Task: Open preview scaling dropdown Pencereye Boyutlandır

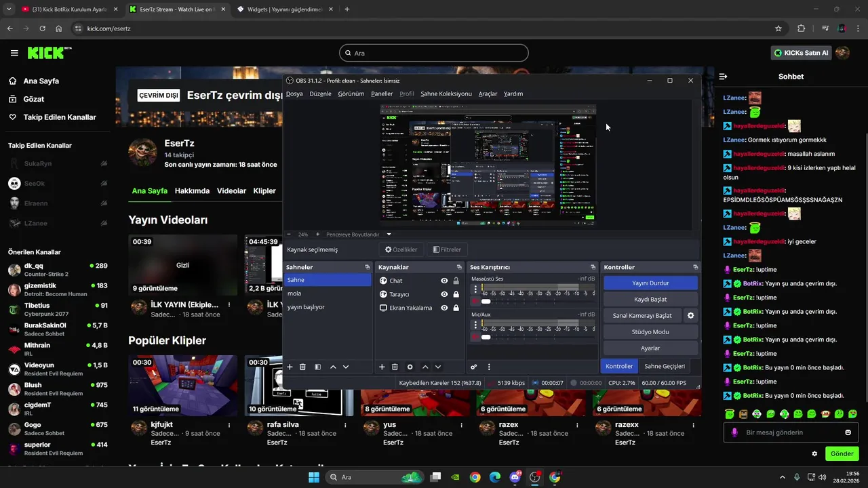Action: [389, 235]
